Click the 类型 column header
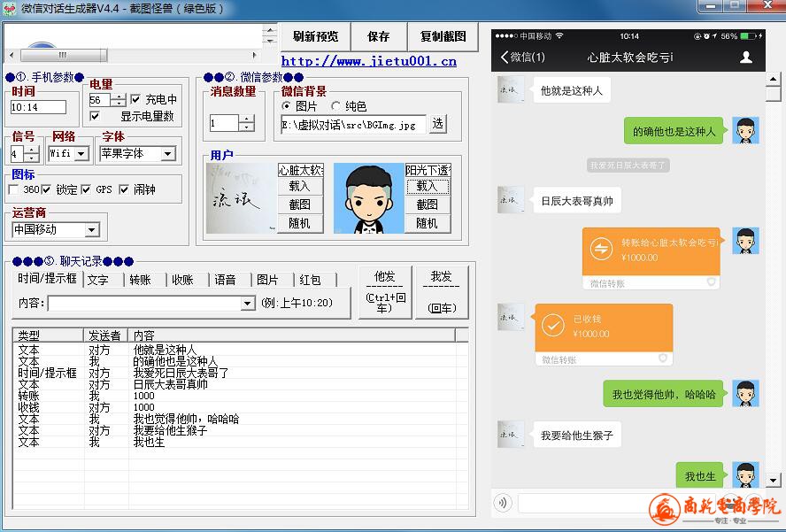The height and width of the screenshot is (532, 786). click(x=48, y=335)
